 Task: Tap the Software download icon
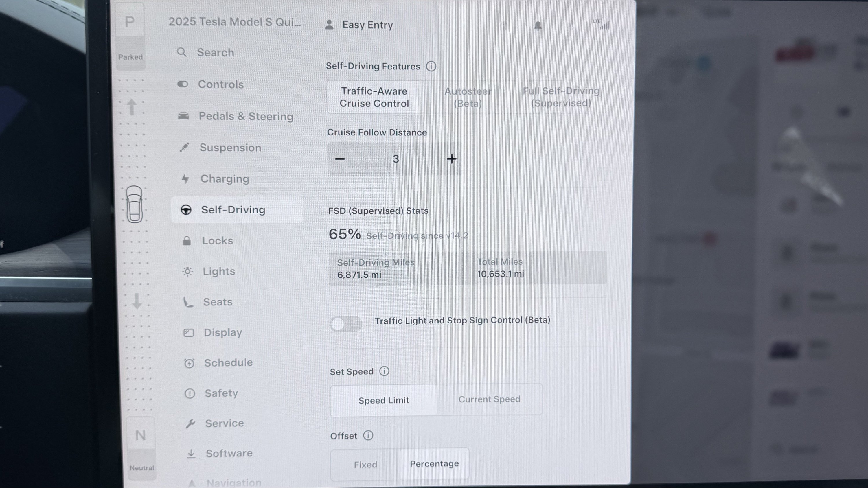point(191,454)
